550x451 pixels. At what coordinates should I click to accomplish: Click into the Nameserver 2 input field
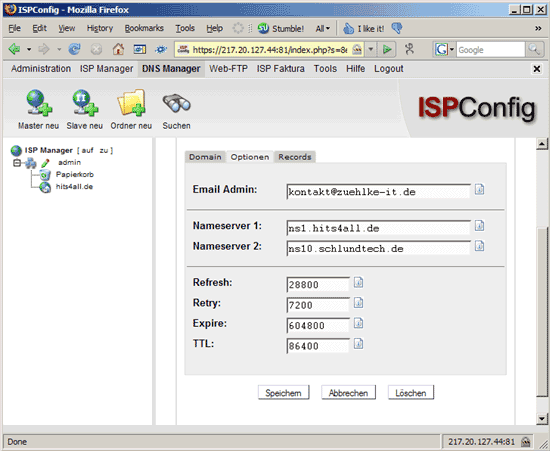[378, 249]
